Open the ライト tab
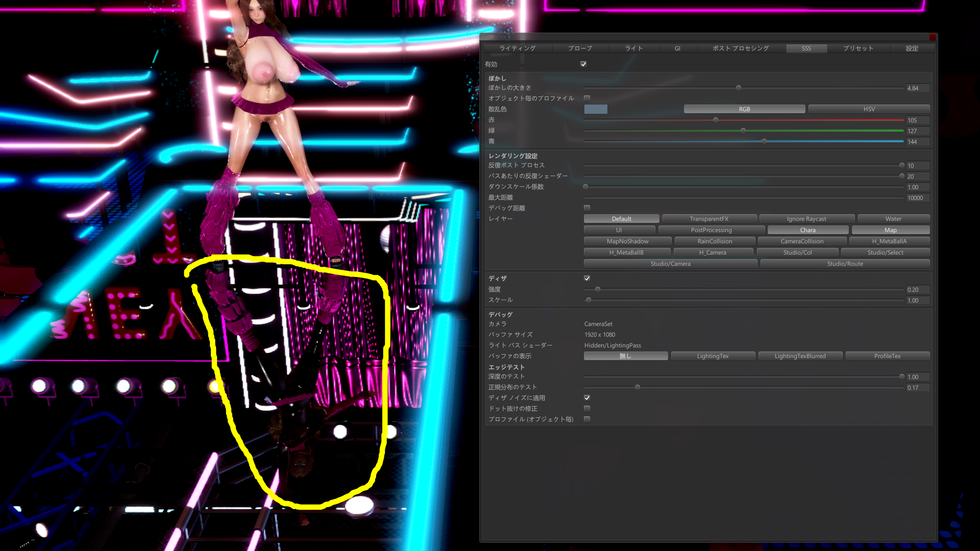The image size is (980, 551). (x=633, y=48)
